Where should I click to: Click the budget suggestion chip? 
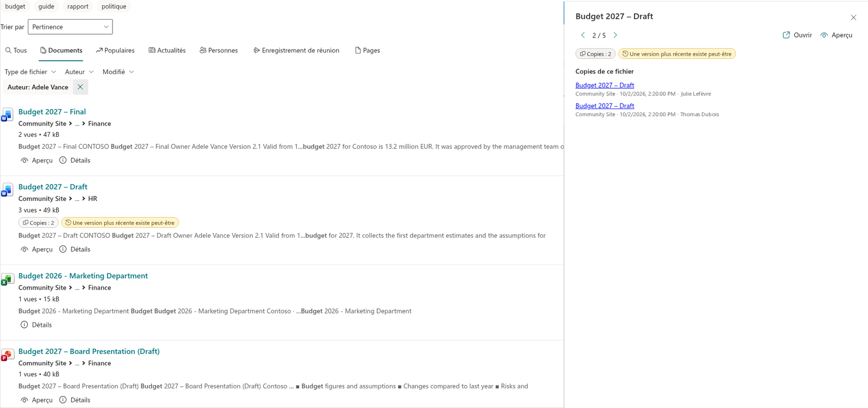point(15,7)
